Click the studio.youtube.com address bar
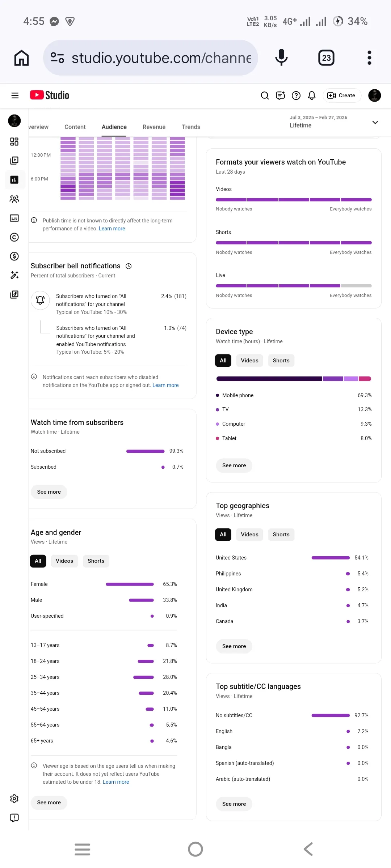The width and height of the screenshot is (391, 868). (151, 58)
